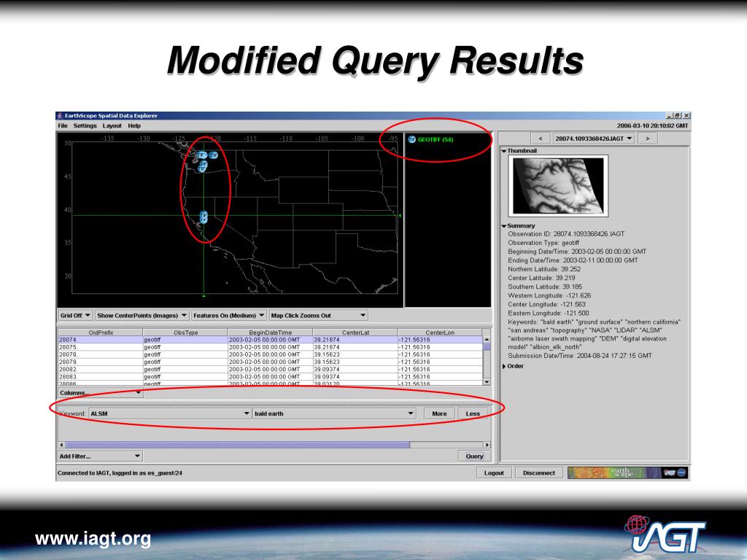Click filter scrollbar right arrow
The height and width of the screenshot is (560, 747).
pyautogui.click(x=487, y=445)
